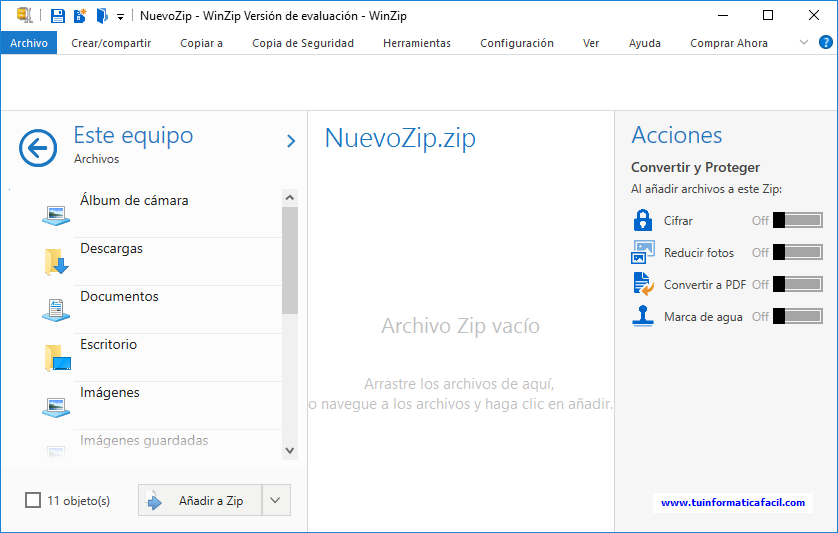Viewport: 838px width, 533px height.
Task: Click the WinZip application icon in title bar
Action: pos(25,15)
